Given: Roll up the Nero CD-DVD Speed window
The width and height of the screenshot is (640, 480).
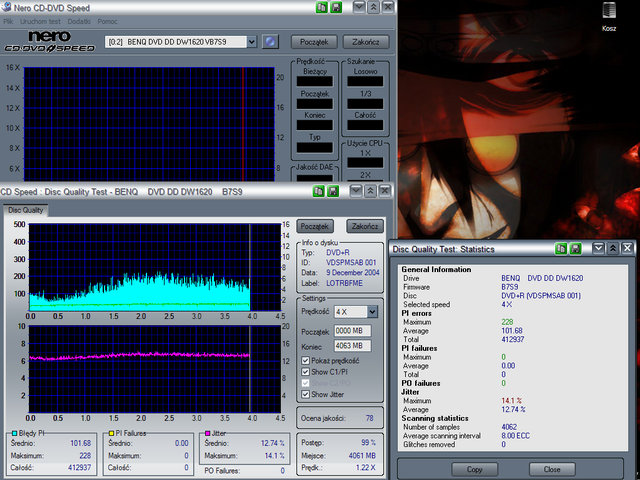Looking at the screenshot, I should click(x=373, y=7).
